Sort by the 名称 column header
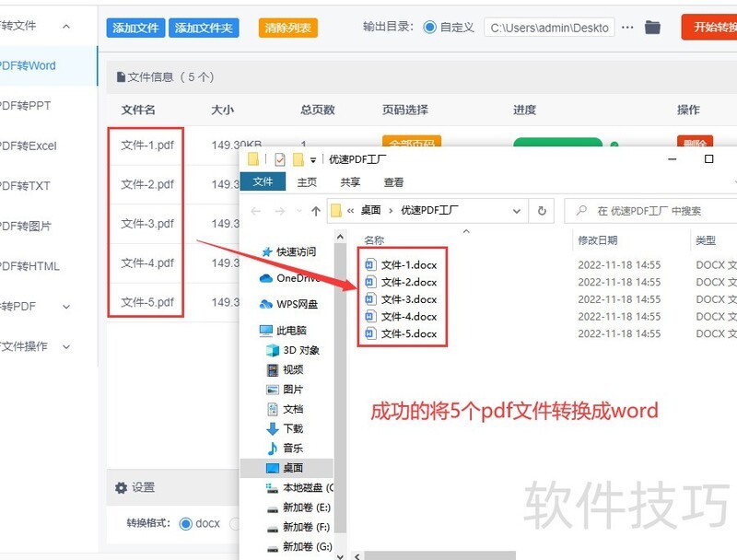Screen dimensions: 737x560 (x=374, y=240)
